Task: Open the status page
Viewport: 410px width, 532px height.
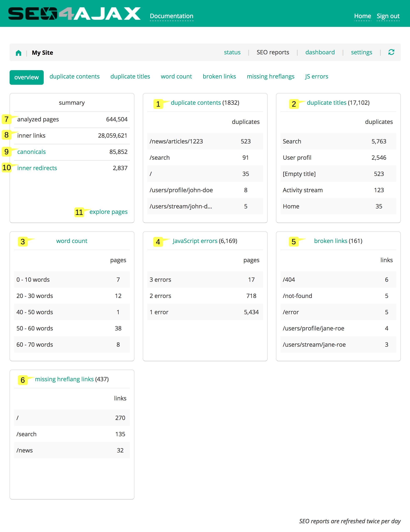Action: click(x=232, y=52)
